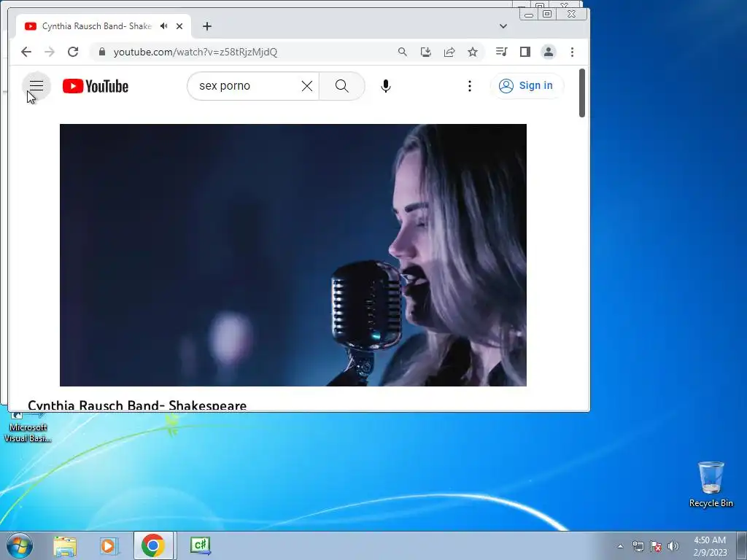Open the YouTube guide hamburger menu

[x=36, y=86]
